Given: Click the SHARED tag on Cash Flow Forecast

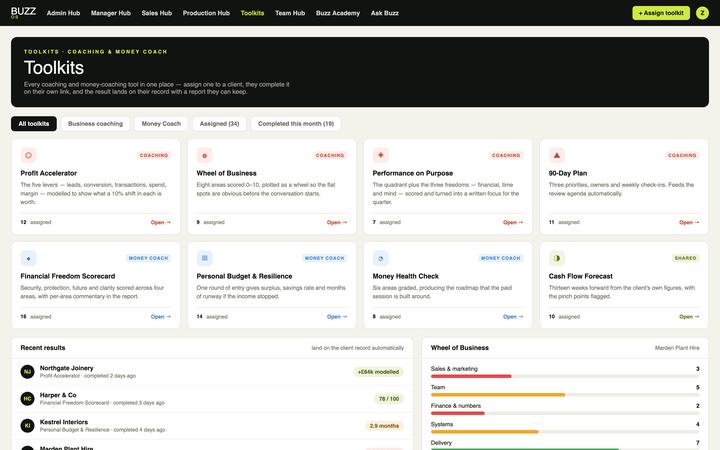Looking at the screenshot, I should 686,258.
